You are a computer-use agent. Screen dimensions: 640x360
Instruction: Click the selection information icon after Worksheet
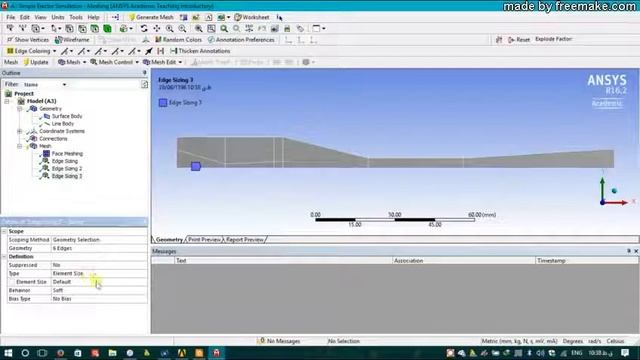(x=279, y=17)
